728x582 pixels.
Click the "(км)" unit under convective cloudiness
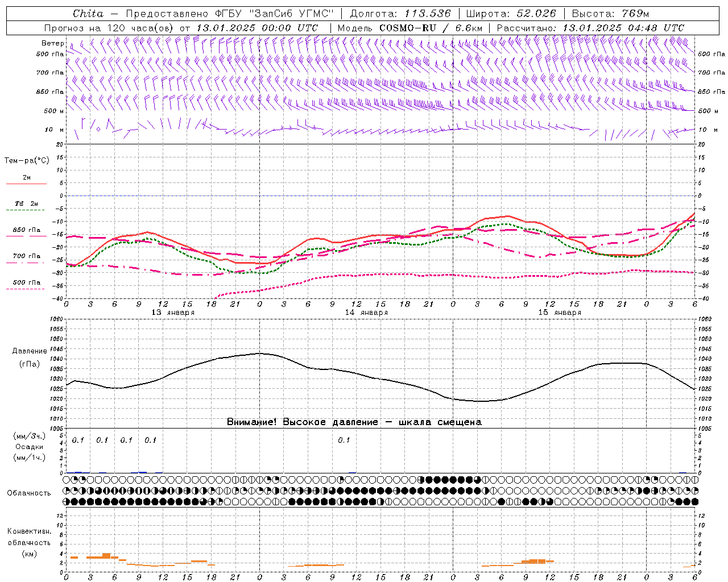pos(29,554)
